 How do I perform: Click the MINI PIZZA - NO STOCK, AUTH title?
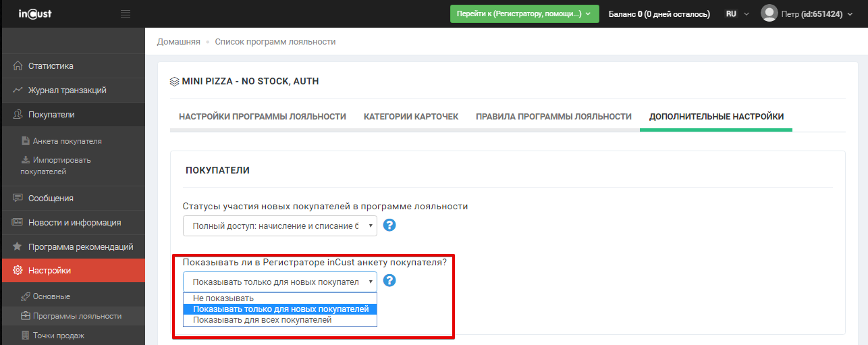tap(250, 82)
